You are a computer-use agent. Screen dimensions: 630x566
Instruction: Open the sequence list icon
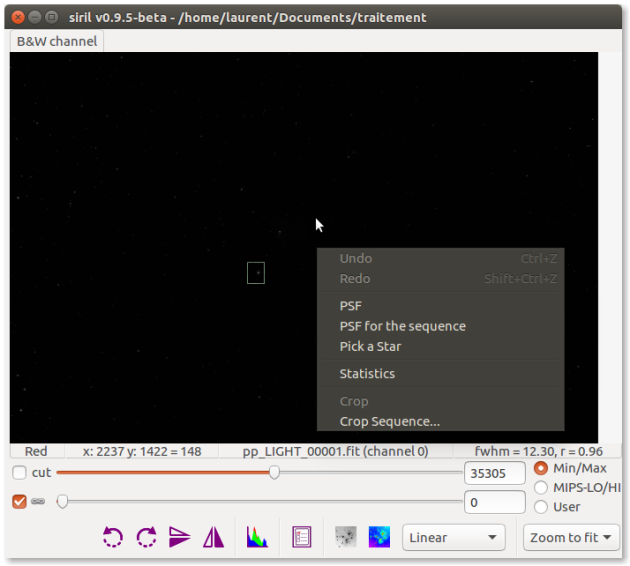click(301, 537)
